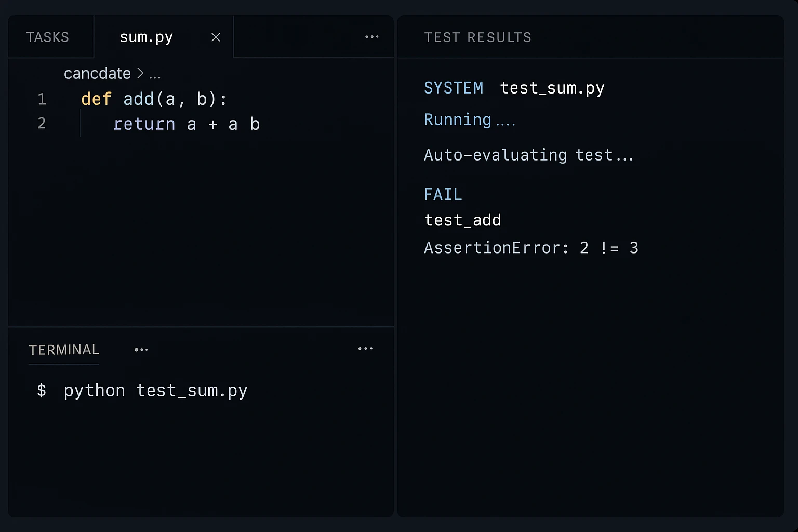The width and height of the screenshot is (798, 532).
Task: Click the TEST RESULTS panel header
Action: click(477, 37)
